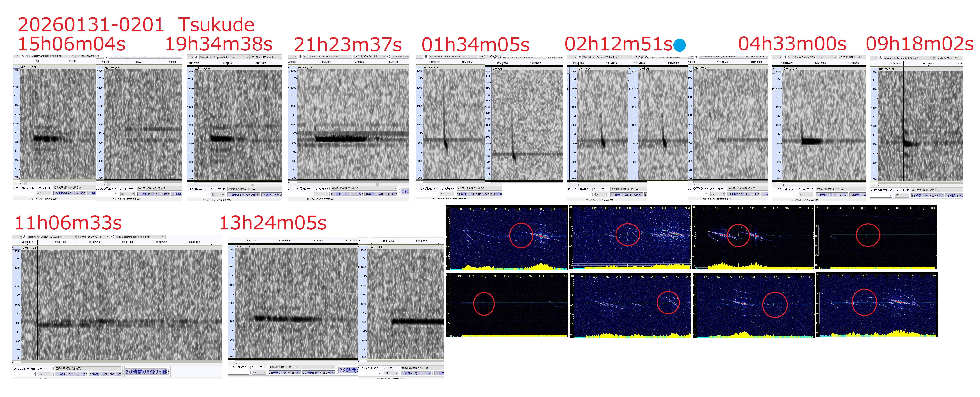Screen dimensions: 980x397
Task: Click speaker icon beside VoiceMeeter Input in 20:06 panel
Action: pyautogui.click(x=113, y=237)
